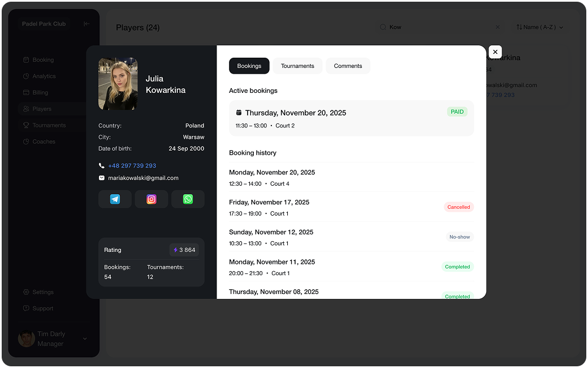This screenshot has height=368, width=588.
Task: Click the email envelope icon
Action: pos(102,178)
